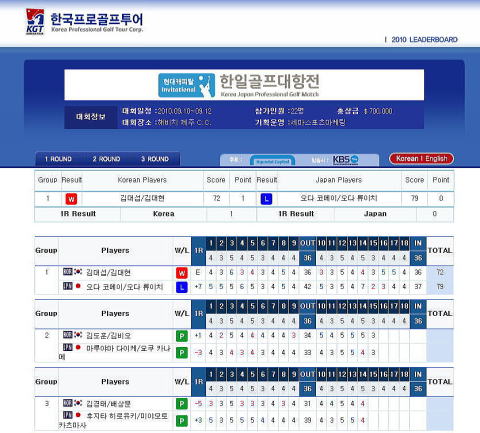Click the red W result icon in summary row
The height and width of the screenshot is (433, 480).
coord(71,199)
